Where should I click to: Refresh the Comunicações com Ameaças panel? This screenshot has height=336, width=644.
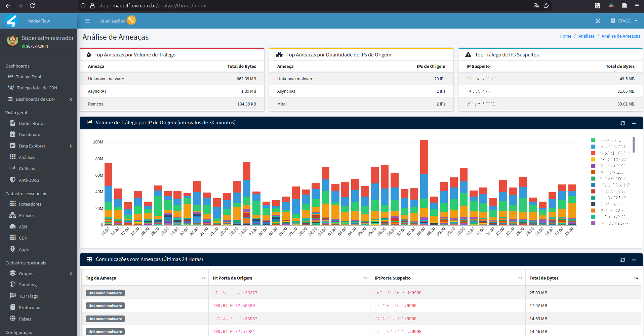pos(622,260)
